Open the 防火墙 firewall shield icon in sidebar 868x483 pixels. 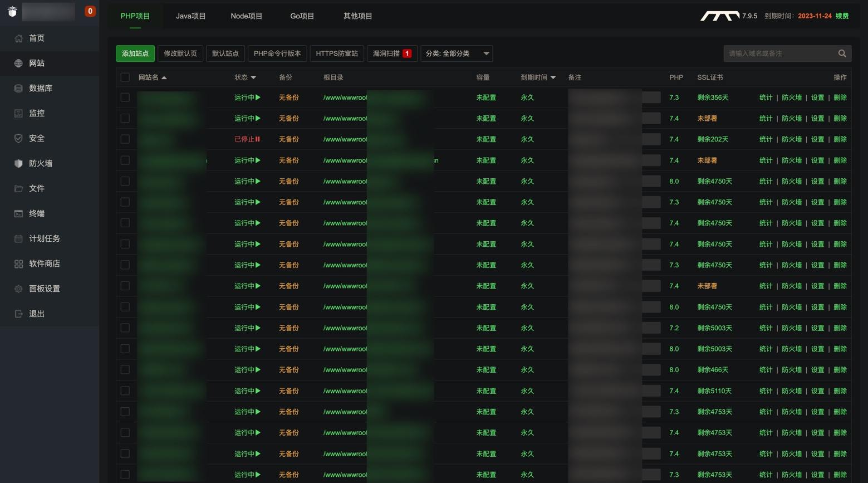(x=18, y=164)
